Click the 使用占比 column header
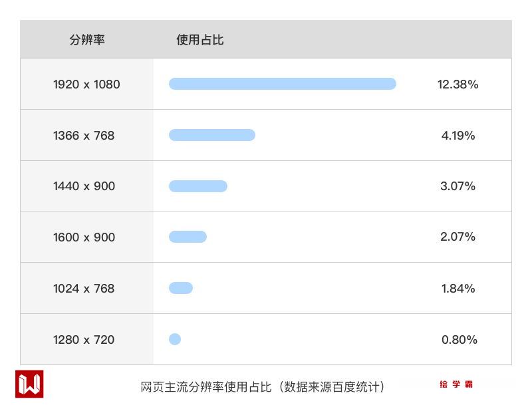Viewport: 532px width, 409px height. coord(199,40)
